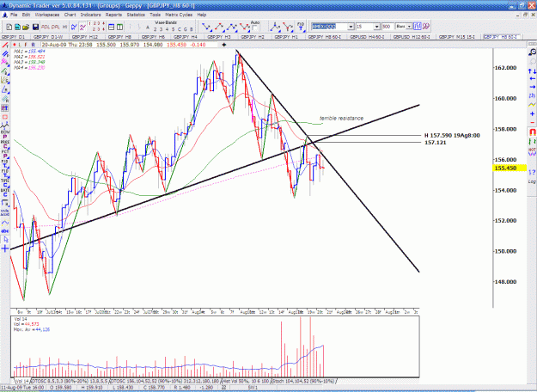Image resolution: width=537 pixels, height=392 pixels.
Task: Switch to the GBPUSD H12 60-I tab
Action: [x=412, y=37]
